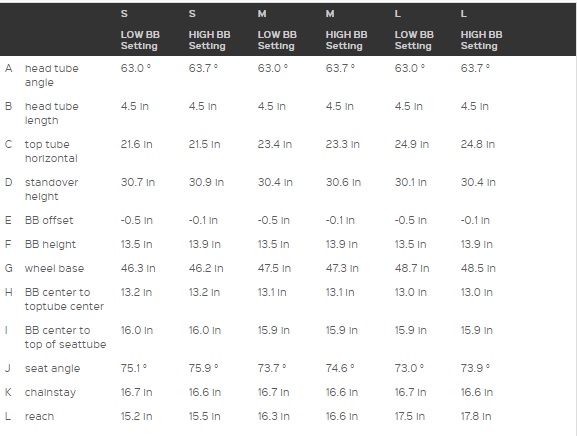Click the BB offset row label

point(49,220)
